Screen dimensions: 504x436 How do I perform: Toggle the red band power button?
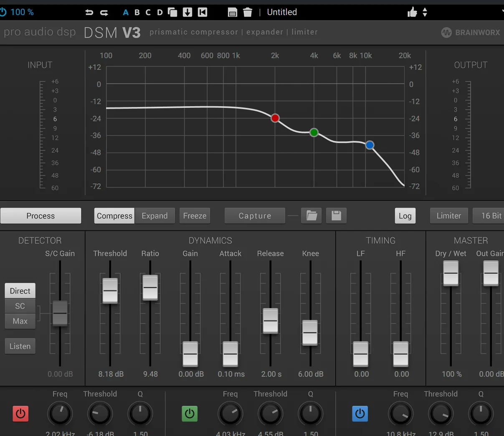pos(20,414)
